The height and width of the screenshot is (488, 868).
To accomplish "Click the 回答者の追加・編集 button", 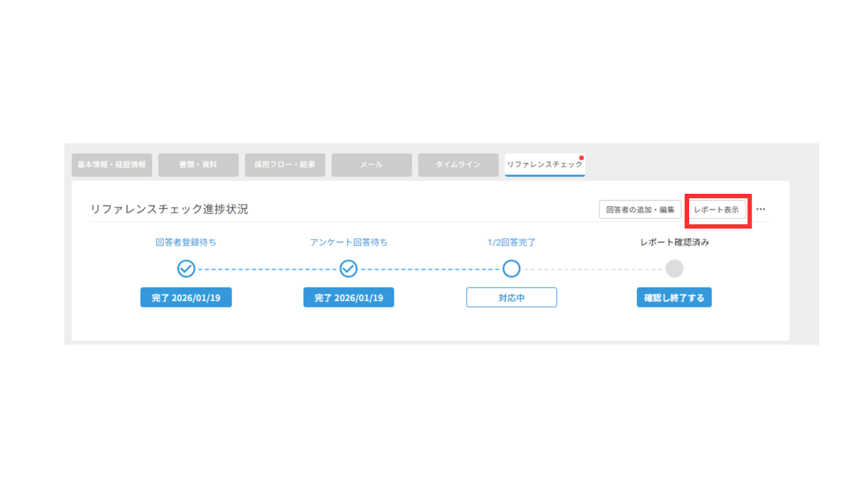I will (x=640, y=210).
